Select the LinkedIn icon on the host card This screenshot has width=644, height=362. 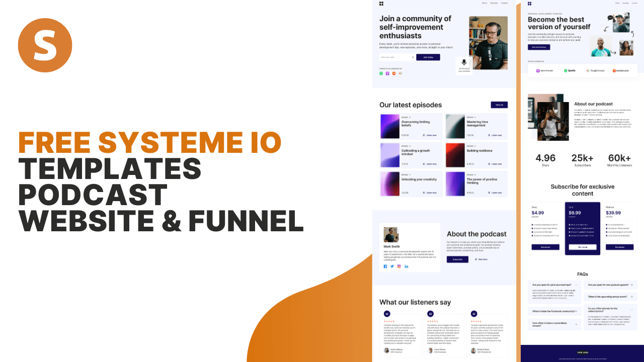[x=407, y=266]
